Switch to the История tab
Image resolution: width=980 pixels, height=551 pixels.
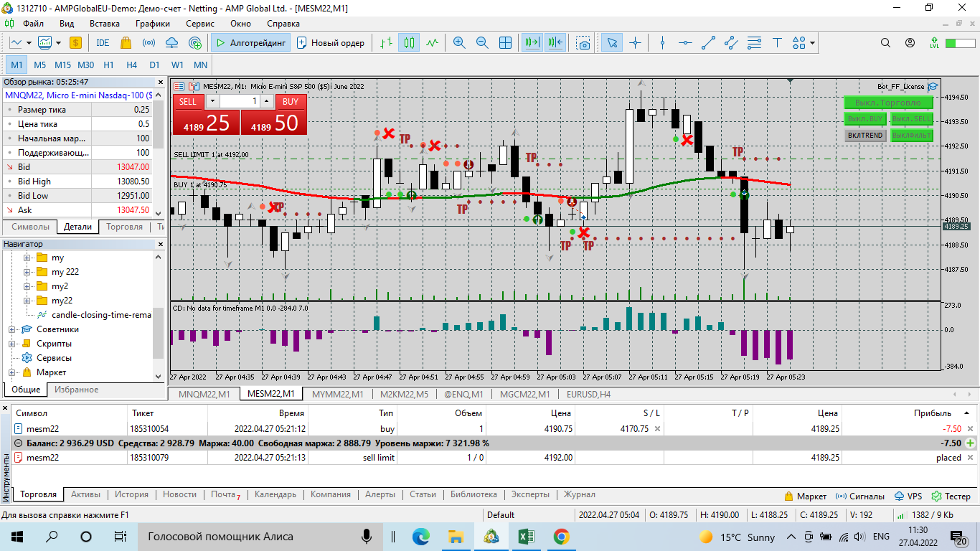[131, 494]
